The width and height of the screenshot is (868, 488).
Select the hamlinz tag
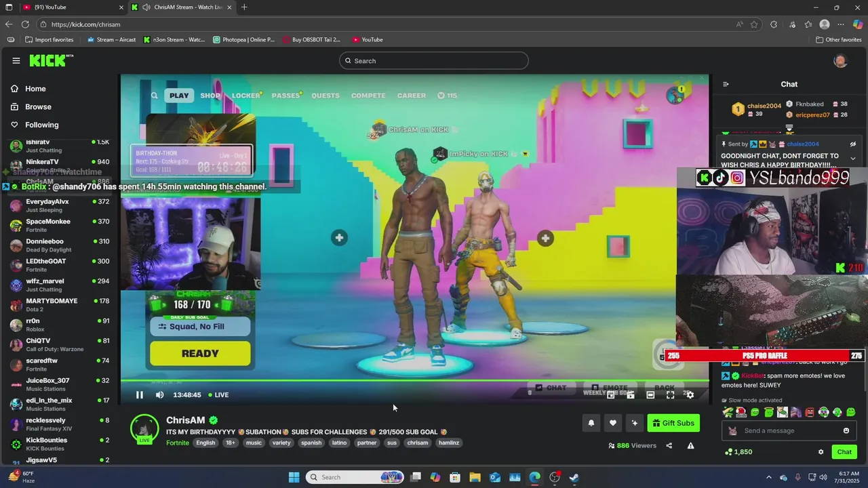449,443
